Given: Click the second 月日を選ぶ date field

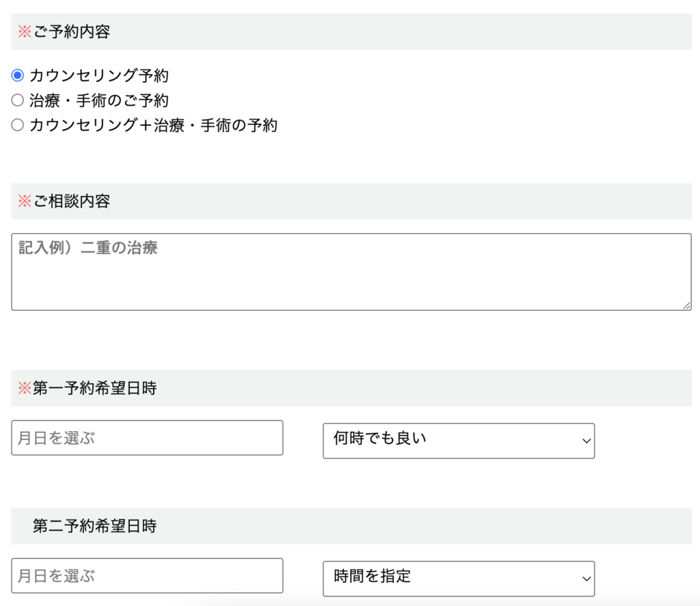Looking at the screenshot, I should tap(147, 575).
